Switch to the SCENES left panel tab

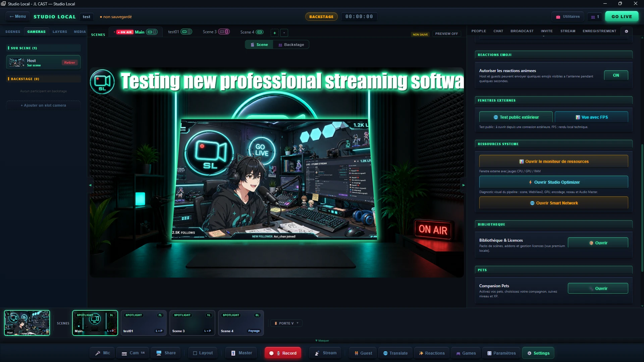pyautogui.click(x=13, y=32)
